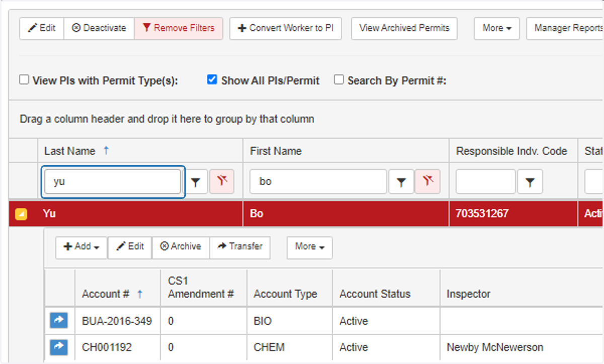Open Responsible Indv. Code filter funnel
Image resolution: width=604 pixels, height=364 pixels.
pyautogui.click(x=530, y=182)
